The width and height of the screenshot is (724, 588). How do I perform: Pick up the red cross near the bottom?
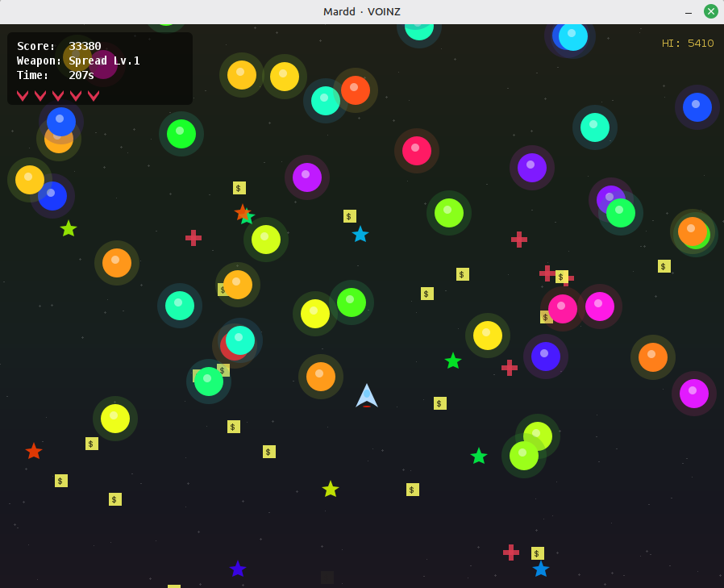click(x=511, y=553)
